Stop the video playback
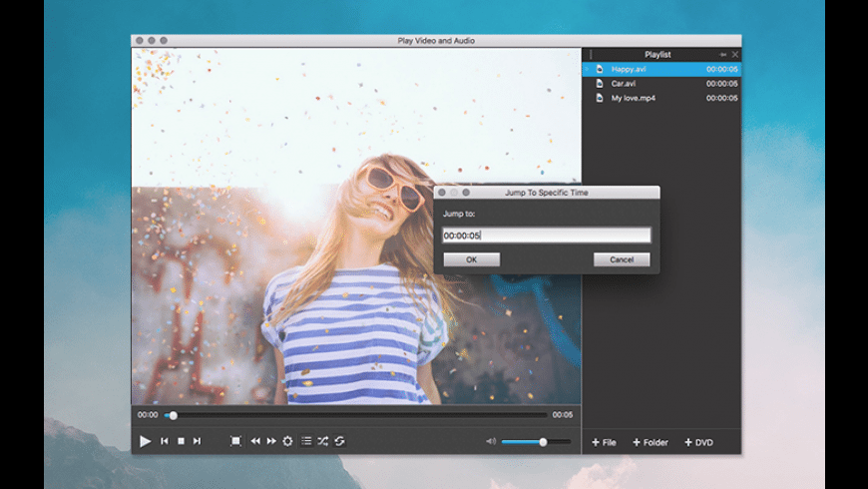868x489 pixels. click(x=181, y=441)
